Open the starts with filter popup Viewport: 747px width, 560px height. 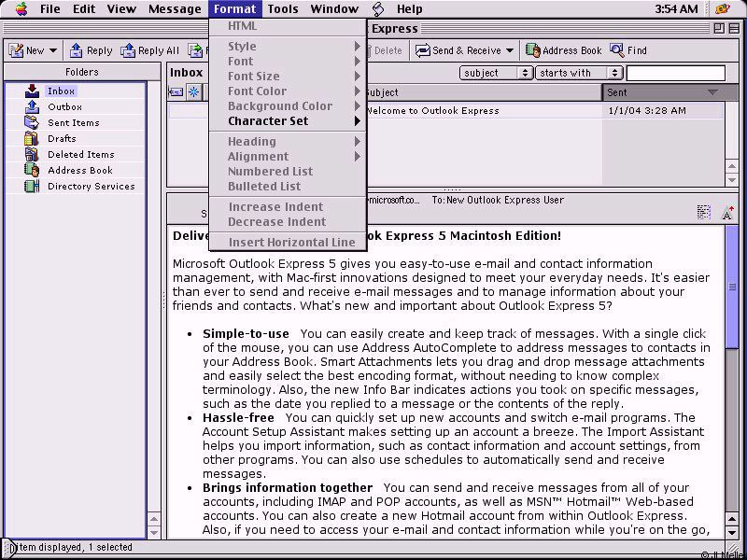click(x=578, y=73)
